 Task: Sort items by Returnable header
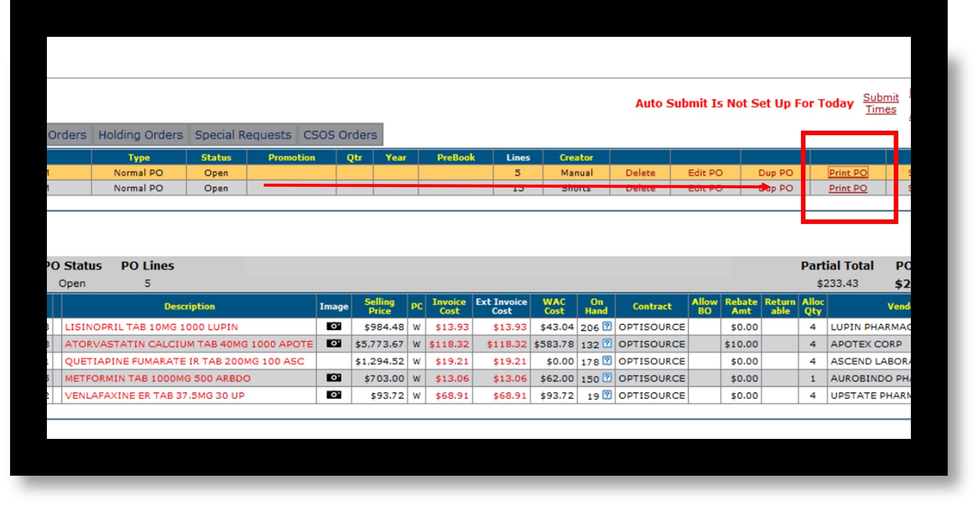coord(780,306)
